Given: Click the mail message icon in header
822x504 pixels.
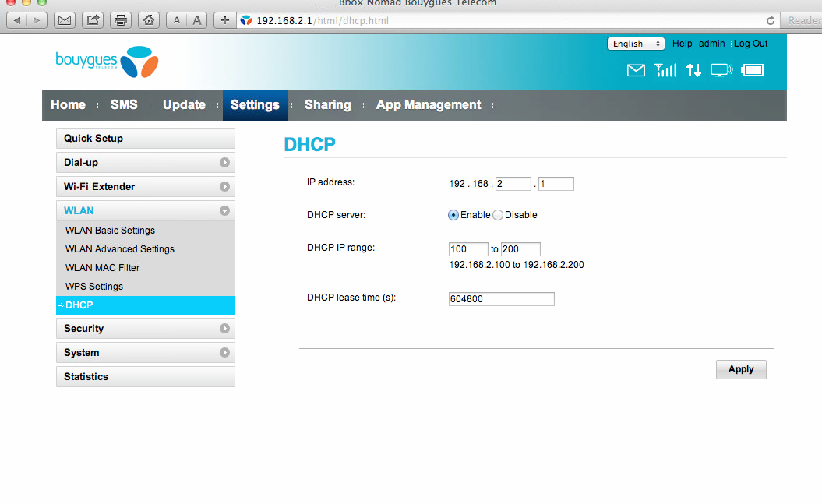Looking at the screenshot, I should coord(636,71).
